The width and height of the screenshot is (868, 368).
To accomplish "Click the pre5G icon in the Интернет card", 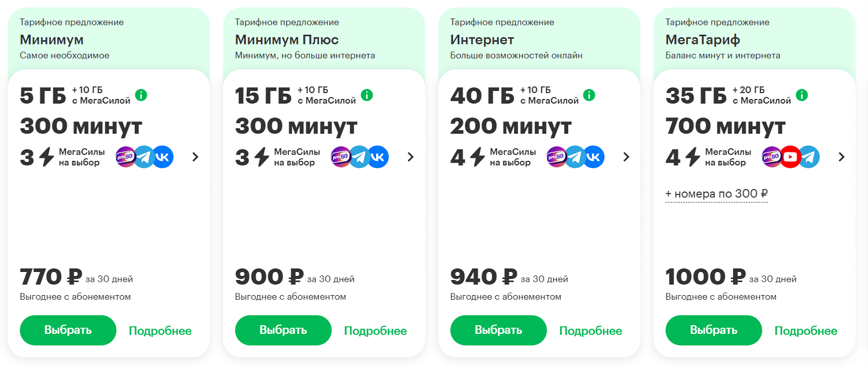I will pyautogui.click(x=556, y=157).
